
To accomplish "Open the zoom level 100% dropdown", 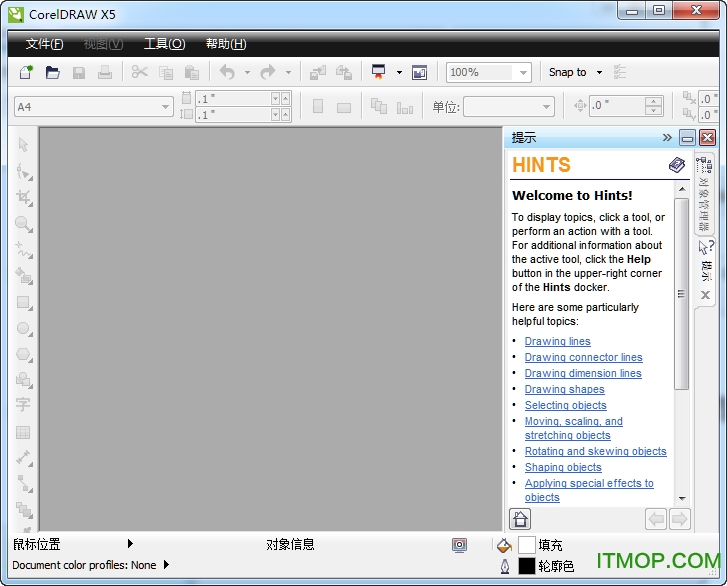I will (523, 72).
